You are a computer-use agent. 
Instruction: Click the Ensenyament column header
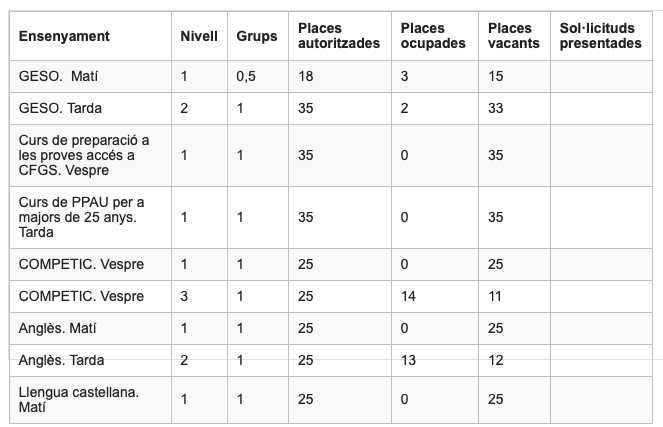click(x=64, y=36)
